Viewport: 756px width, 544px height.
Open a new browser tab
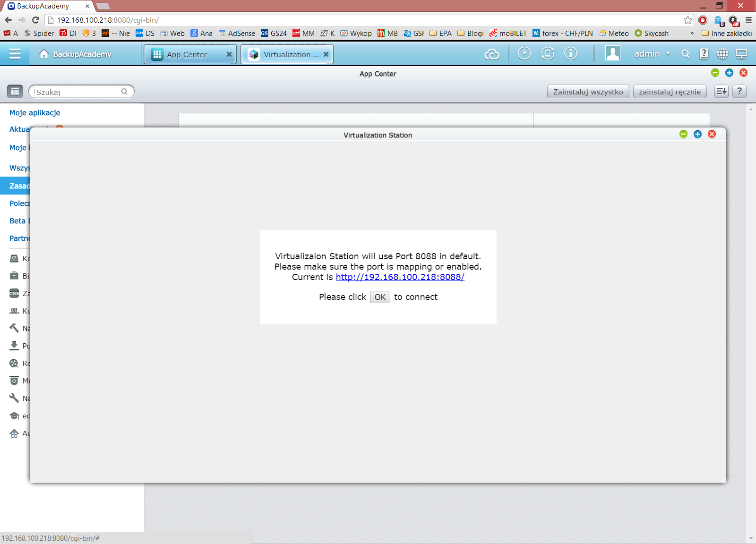(103, 6)
